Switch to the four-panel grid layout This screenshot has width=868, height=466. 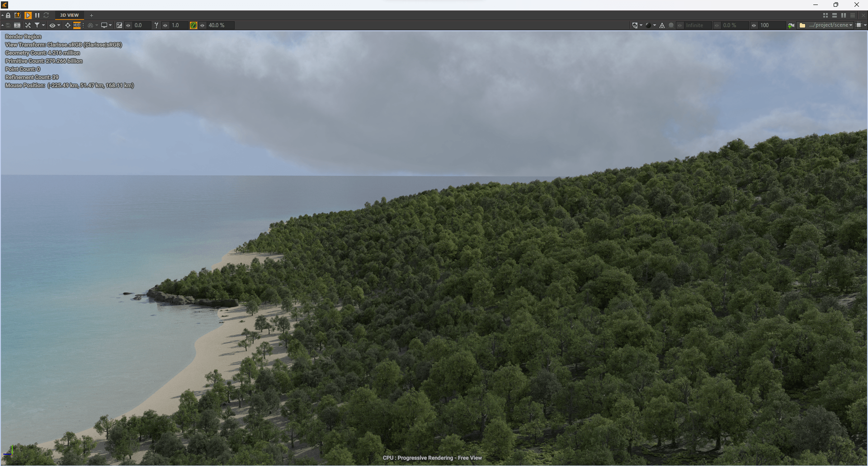[x=826, y=15]
